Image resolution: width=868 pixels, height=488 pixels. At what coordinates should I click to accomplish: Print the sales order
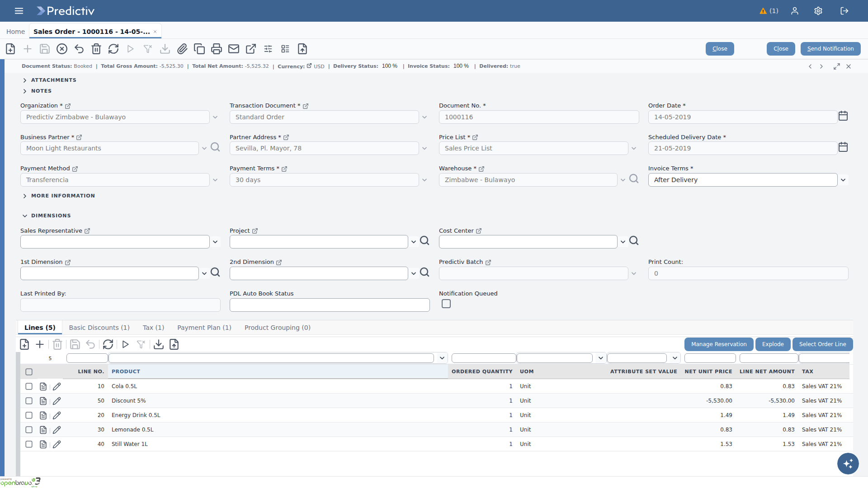point(217,49)
